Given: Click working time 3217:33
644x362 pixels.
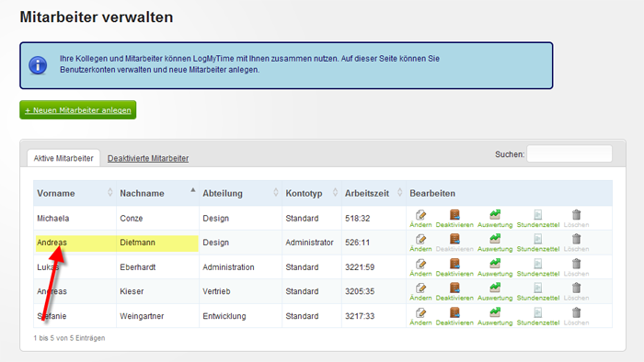Looking at the screenshot, I should tap(360, 316).
